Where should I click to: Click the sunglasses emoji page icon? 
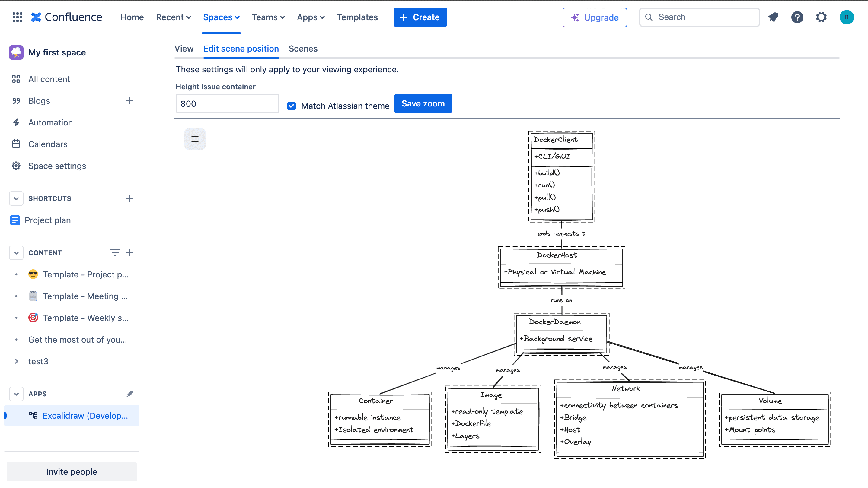[x=33, y=274]
